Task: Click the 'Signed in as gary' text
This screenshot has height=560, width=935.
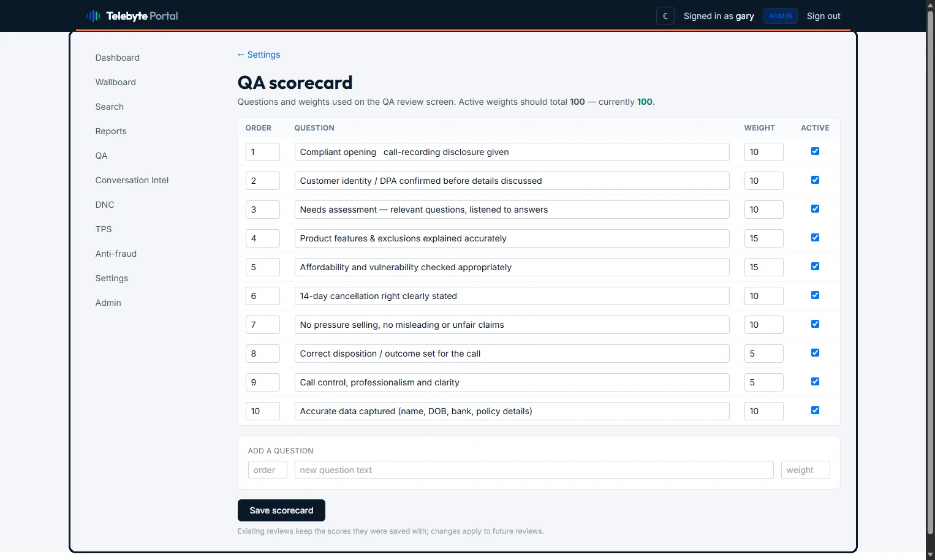Action: 719,16
